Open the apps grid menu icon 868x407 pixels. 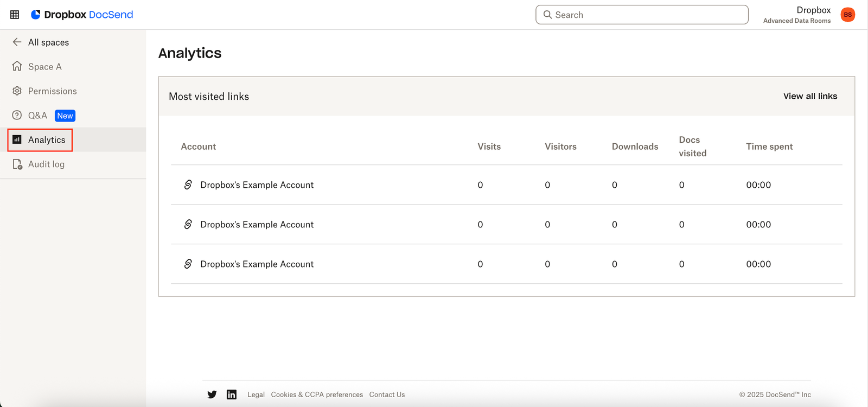pyautogui.click(x=15, y=15)
